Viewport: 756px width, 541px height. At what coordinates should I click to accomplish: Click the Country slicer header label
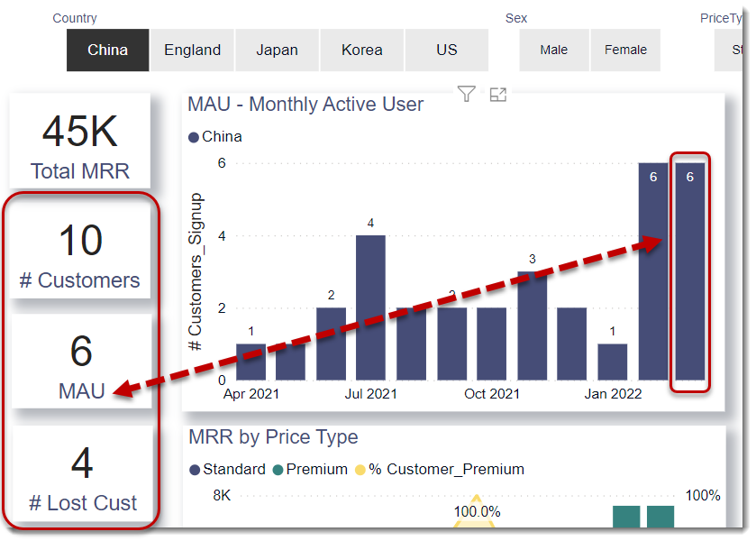[75, 18]
